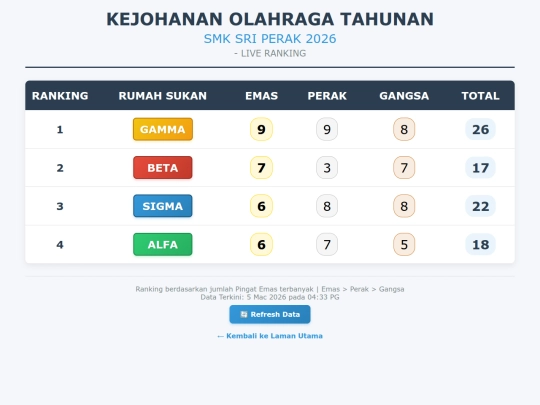Click GAMMA's silver medal count 9
Viewport: 540px width, 405px height.
click(327, 129)
